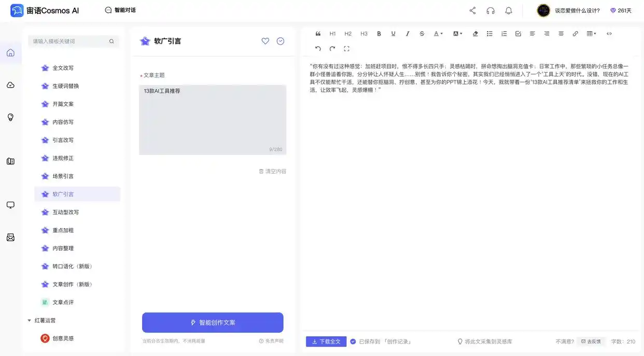The width and height of the screenshot is (644, 356).
Task: Open monitor icon in left sidebar
Action: click(x=10, y=205)
